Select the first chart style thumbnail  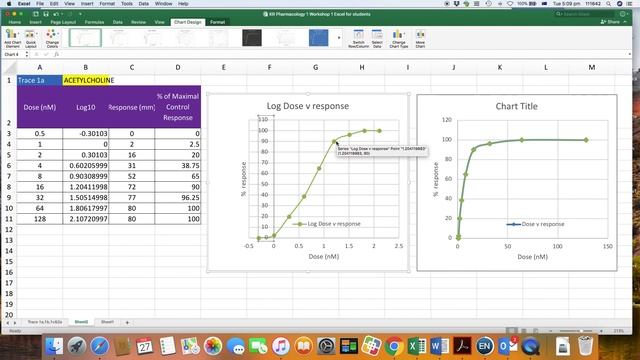[x=85, y=38]
